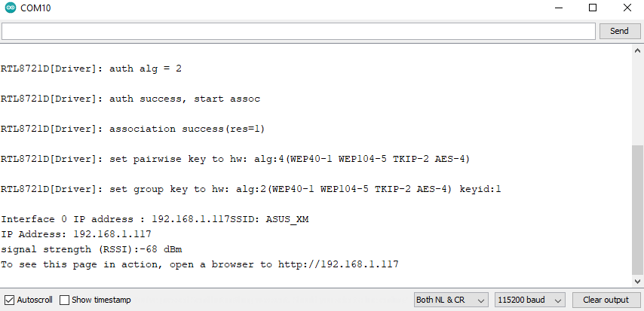
Task: Click the Clear output button
Action: [x=606, y=300]
